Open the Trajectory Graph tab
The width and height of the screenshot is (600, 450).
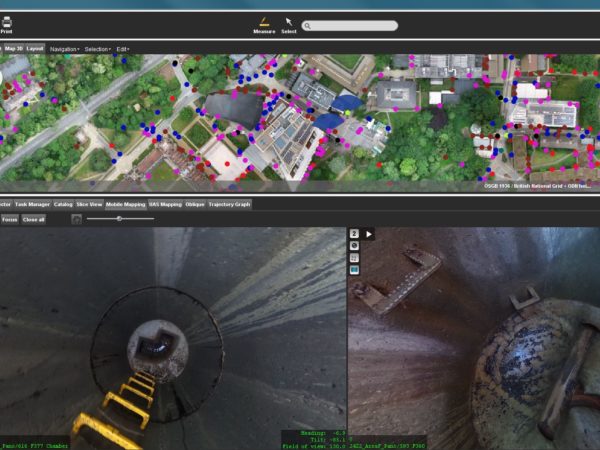229,204
